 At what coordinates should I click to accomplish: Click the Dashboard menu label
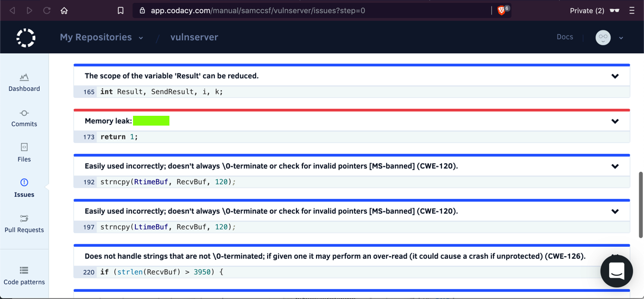(24, 89)
